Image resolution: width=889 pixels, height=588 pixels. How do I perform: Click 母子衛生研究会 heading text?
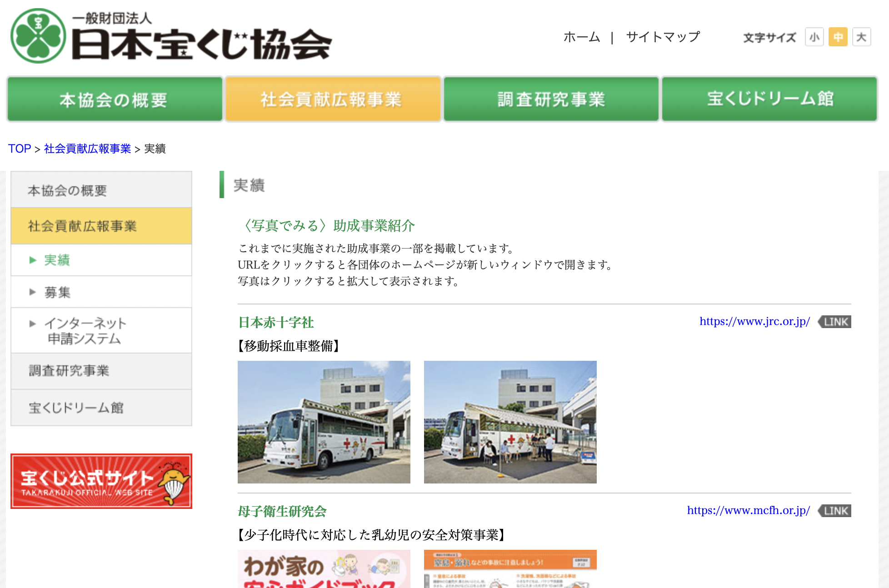pyautogui.click(x=282, y=511)
